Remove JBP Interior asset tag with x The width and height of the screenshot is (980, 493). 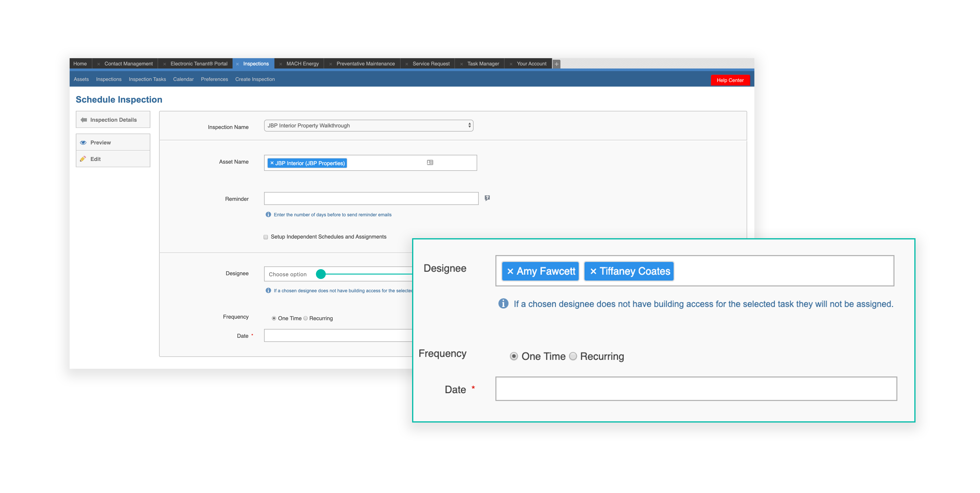tap(272, 163)
